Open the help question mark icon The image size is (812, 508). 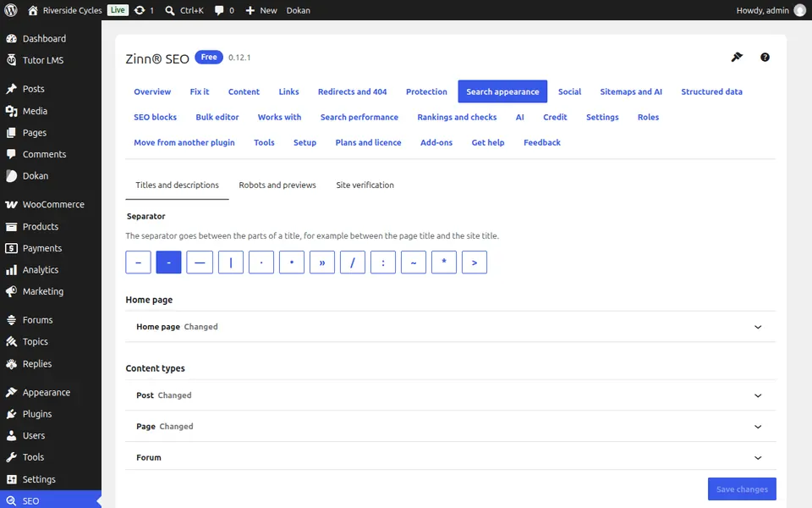pos(765,57)
